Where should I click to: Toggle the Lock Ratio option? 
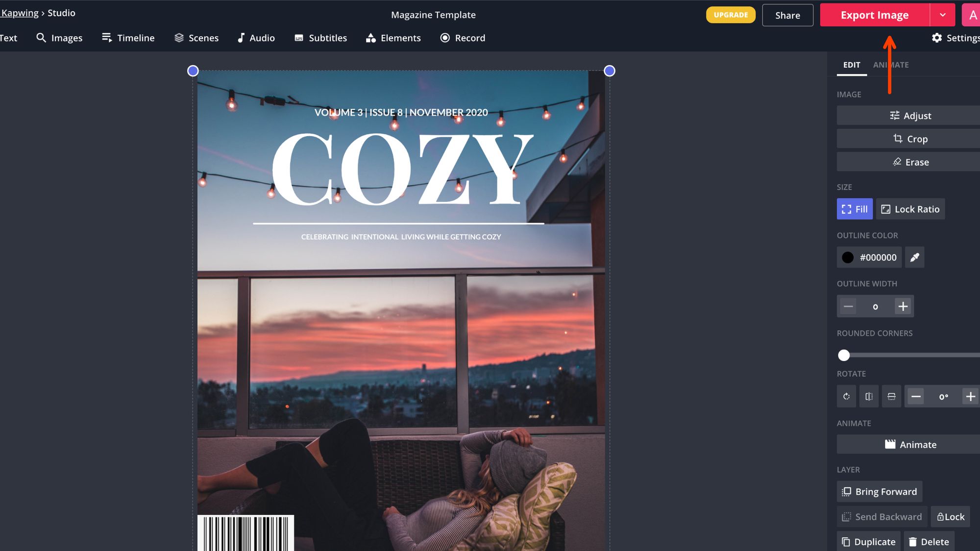tap(910, 209)
